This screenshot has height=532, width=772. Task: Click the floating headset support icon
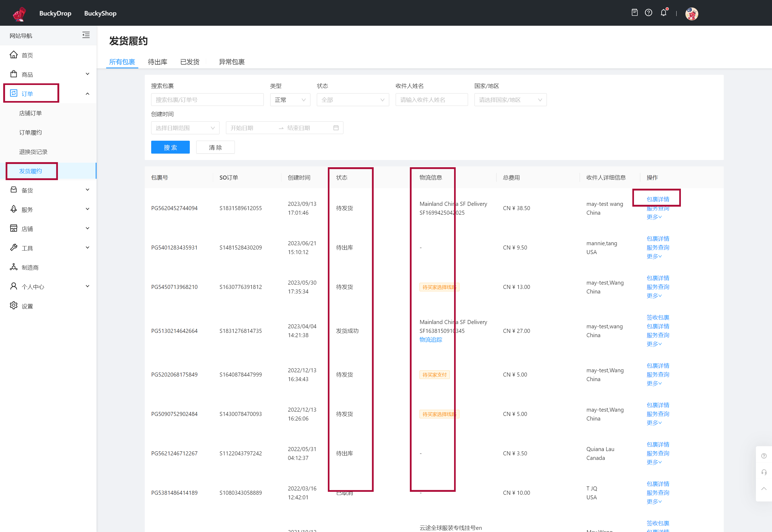[764, 472]
